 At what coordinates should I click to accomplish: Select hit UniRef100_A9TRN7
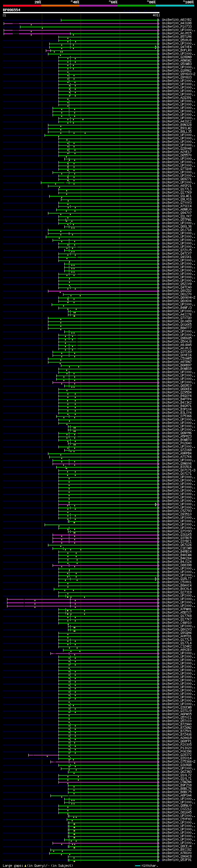[x=176, y=362]
